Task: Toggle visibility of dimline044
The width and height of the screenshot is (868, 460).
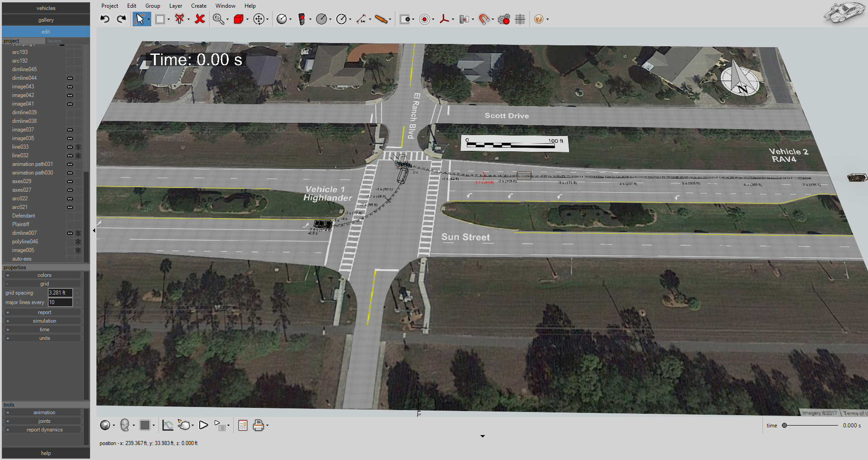Action: [x=70, y=78]
